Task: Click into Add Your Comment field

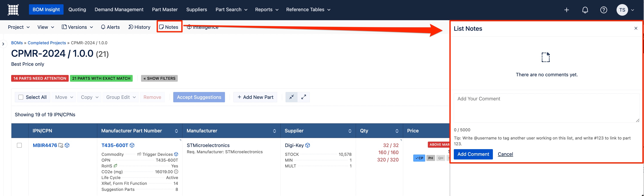Action: coord(547,108)
